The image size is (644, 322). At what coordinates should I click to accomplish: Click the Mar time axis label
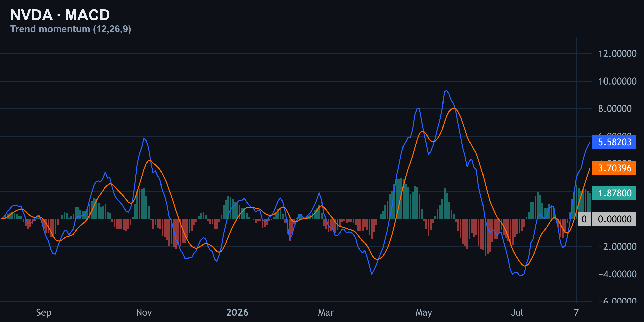(326, 313)
